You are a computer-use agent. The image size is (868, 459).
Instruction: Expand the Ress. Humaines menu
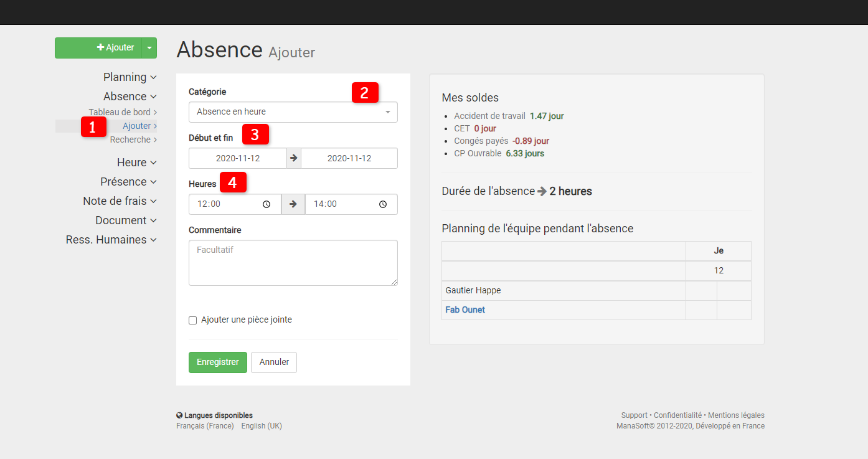111,240
